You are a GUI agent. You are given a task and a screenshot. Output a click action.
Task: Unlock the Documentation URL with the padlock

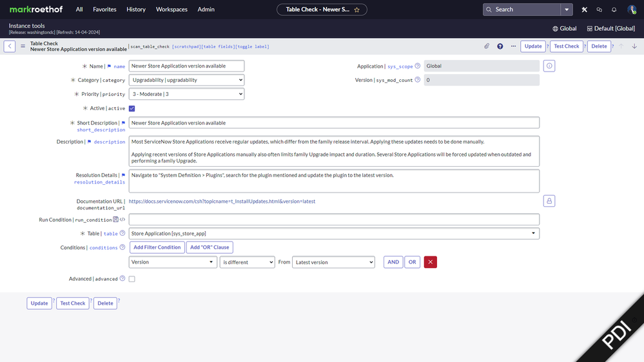coord(549,201)
